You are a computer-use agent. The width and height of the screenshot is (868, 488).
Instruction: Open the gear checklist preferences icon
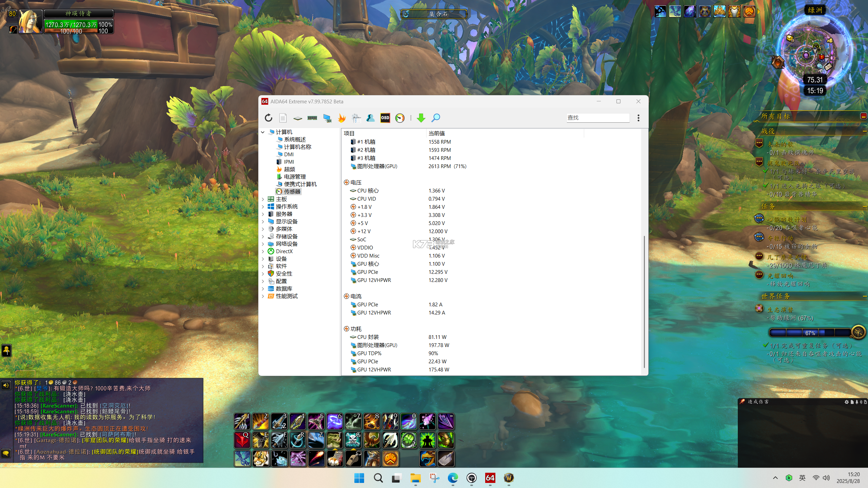[x=356, y=118]
